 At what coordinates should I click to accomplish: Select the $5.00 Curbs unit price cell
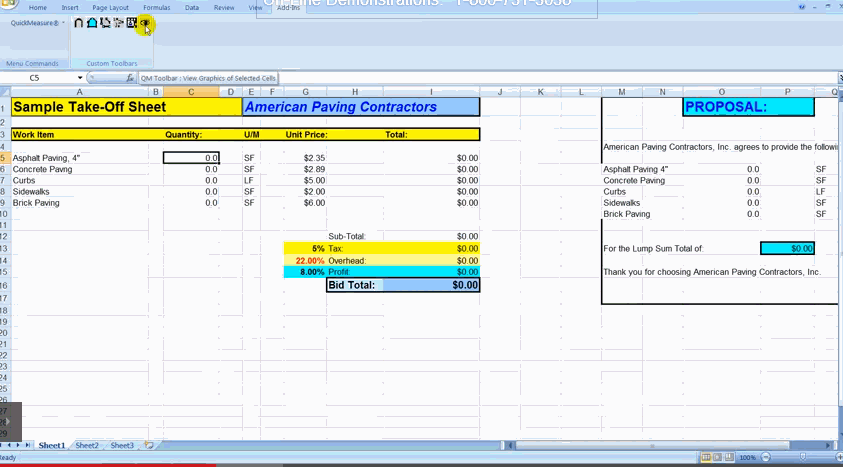[305, 181]
